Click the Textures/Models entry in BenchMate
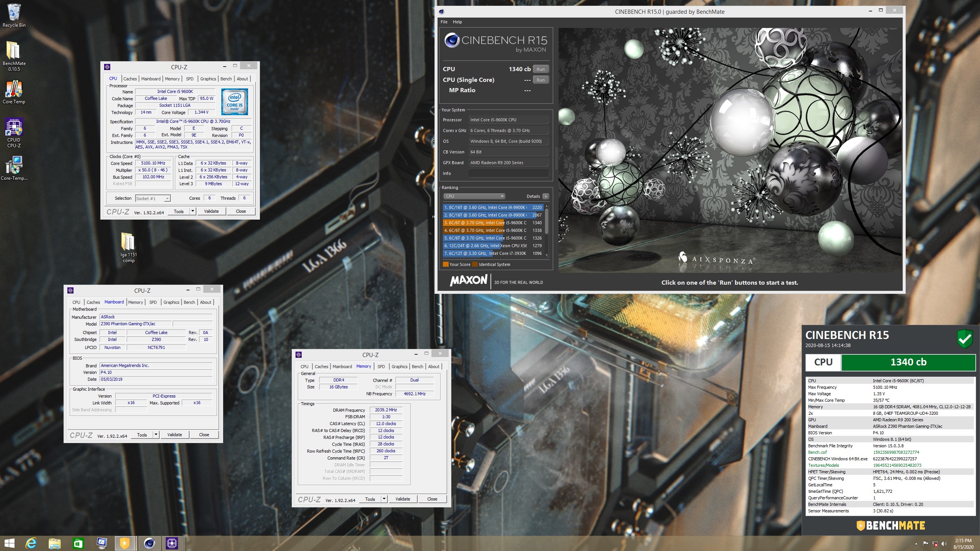The height and width of the screenshot is (551, 980). click(890, 465)
